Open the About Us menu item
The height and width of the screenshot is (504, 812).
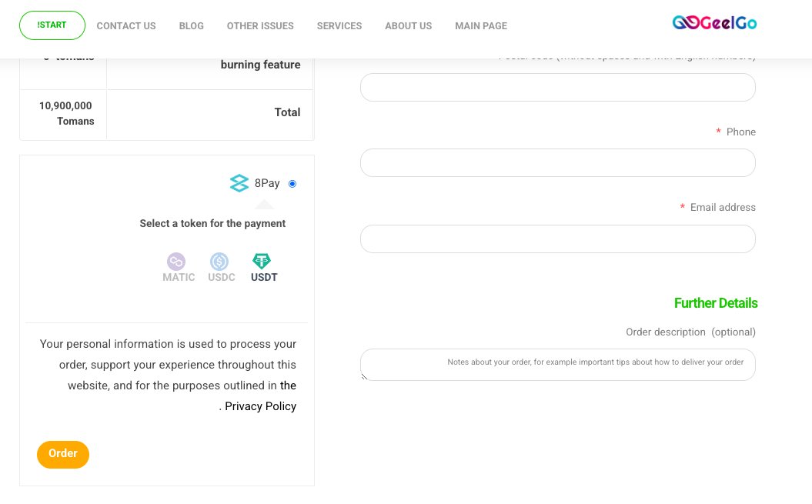click(408, 26)
